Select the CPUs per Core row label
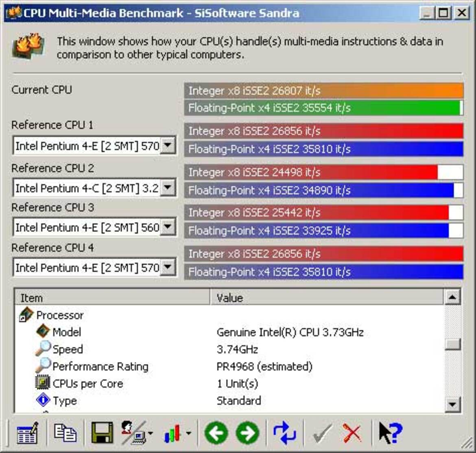Image resolution: width=476 pixels, height=453 pixels. (x=88, y=384)
